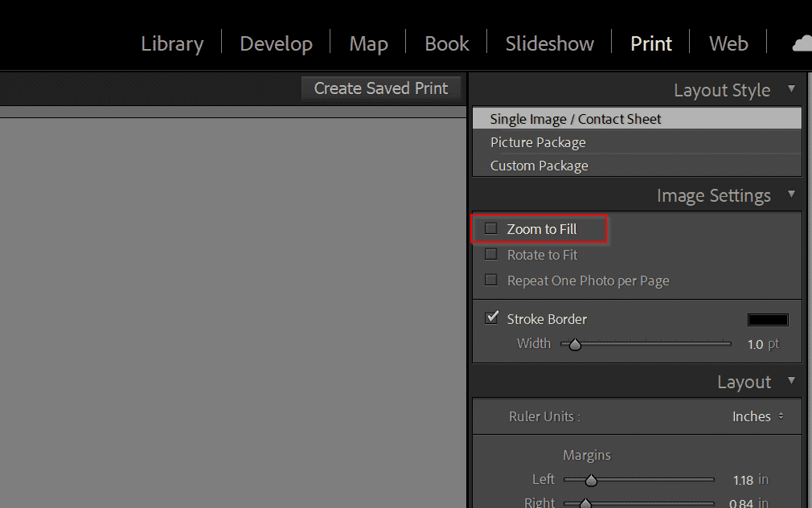
Task: Go to the Map module
Action: coord(368,43)
